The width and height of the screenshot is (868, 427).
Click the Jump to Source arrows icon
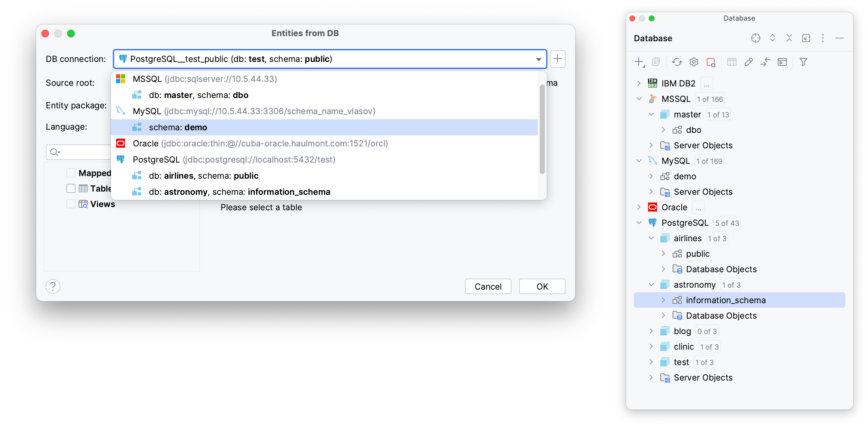(x=765, y=62)
